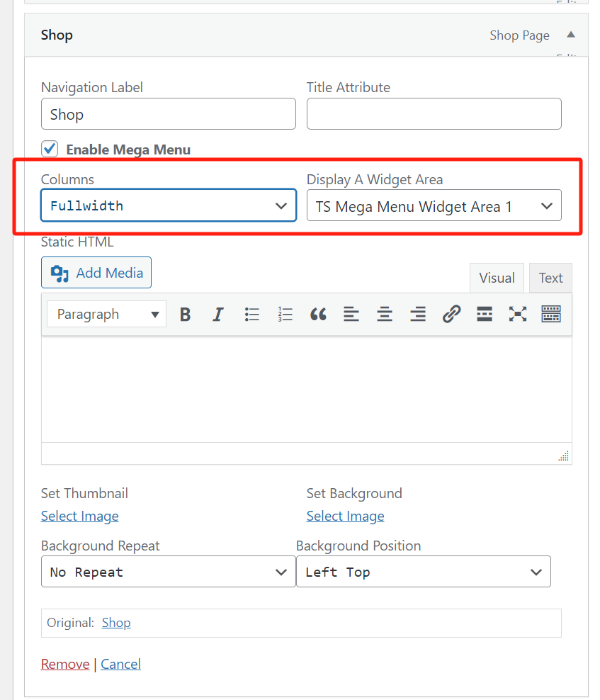The height and width of the screenshot is (700, 600).
Task: Click the Navigation Label input field
Action: point(169,114)
